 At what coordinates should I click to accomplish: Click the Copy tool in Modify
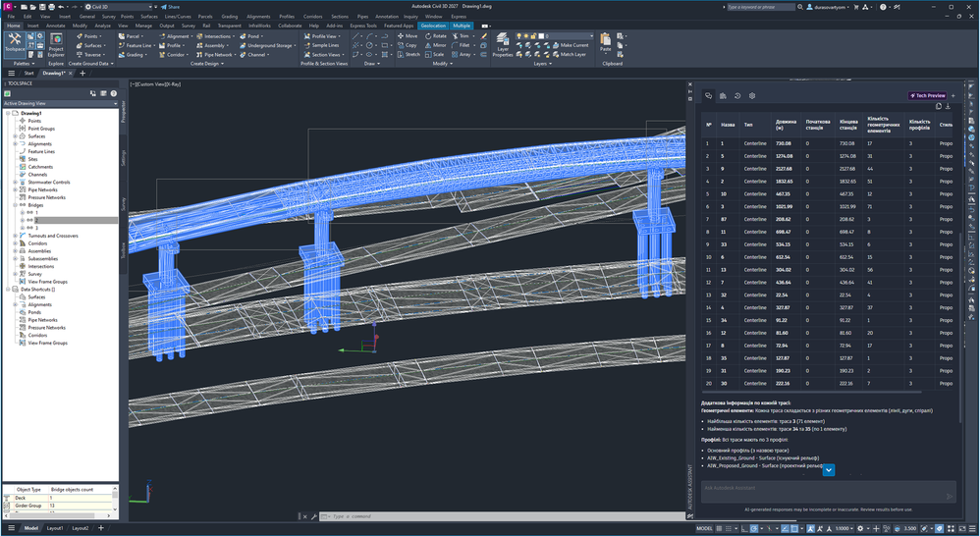click(x=407, y=45)
